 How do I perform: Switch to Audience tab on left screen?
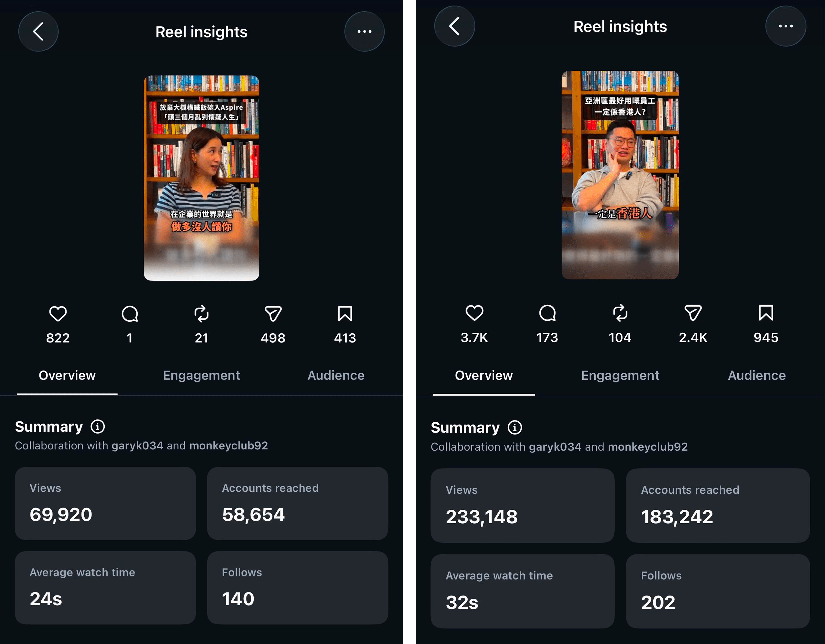point(336,375)
